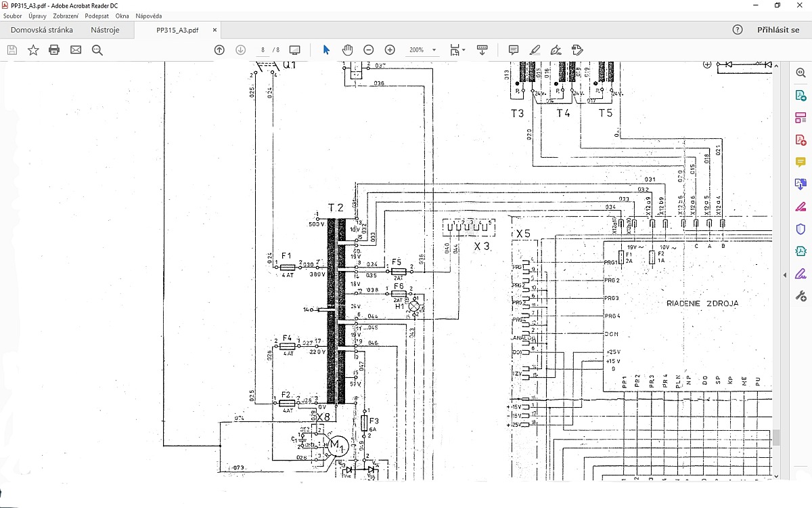Screen dimensions: 812x508
Task: Collapse the right tools pane with the arrow
Action: (786, 275)
